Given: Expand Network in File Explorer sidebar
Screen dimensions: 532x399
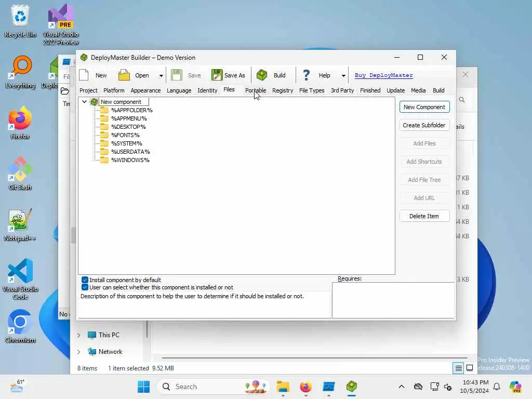Looking at the screenshot, I should 78,352.
